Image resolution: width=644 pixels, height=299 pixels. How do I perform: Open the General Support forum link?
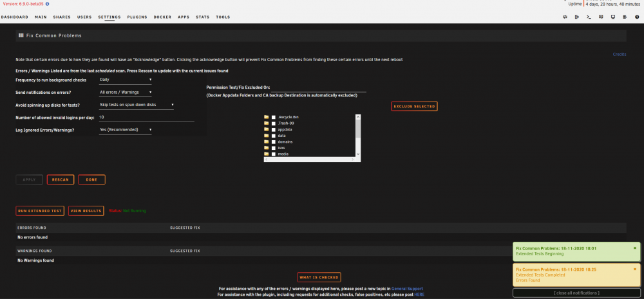(407, 289)
